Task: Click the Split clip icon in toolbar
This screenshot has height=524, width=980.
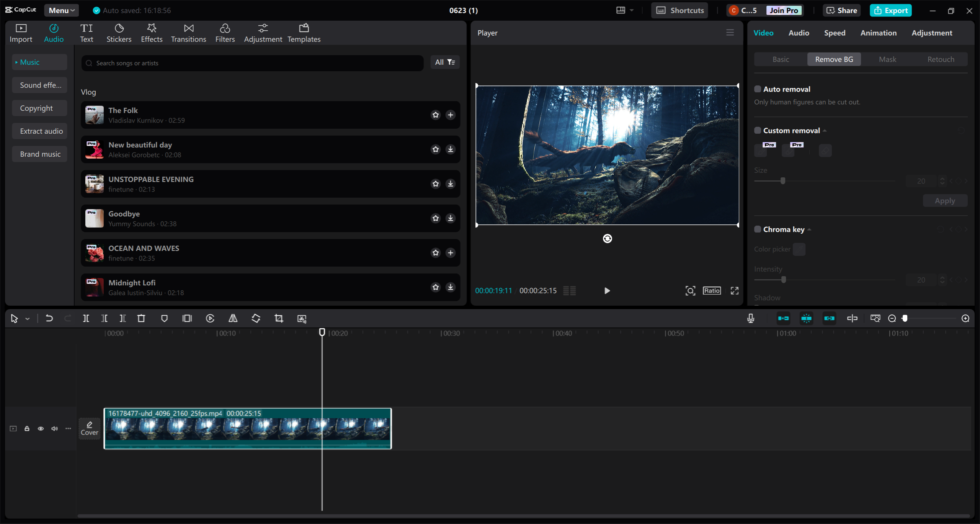Action: pos(85,318)
